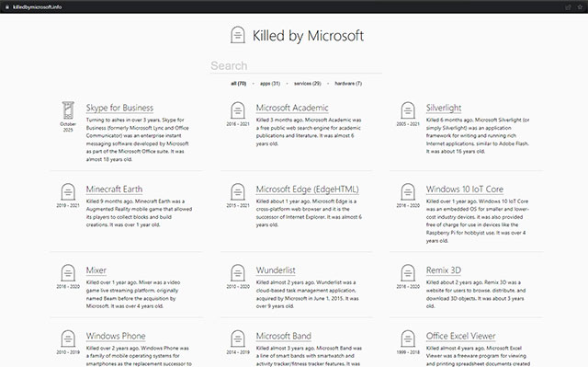Open the Wunderlist link

pos(276,270)
